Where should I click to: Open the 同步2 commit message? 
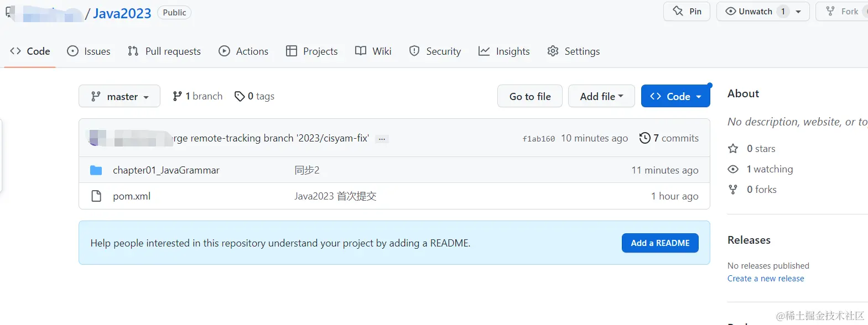[307, 170]
